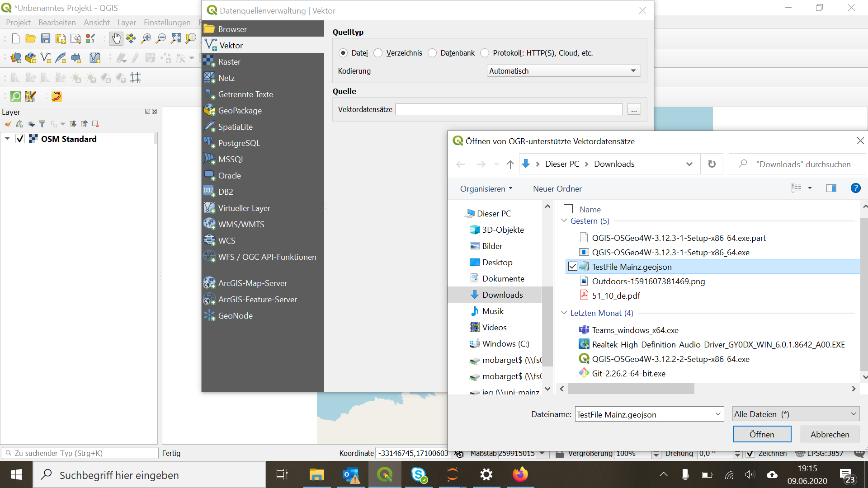Screen dimensions: 868x488
Task: Click Öffnen button to load GeoJSON file
Action: 762,434
